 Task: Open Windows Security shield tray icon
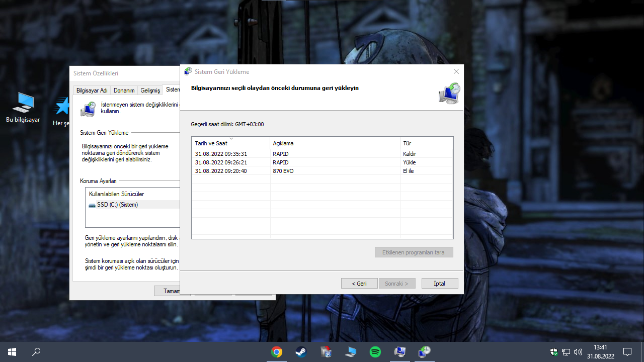(554, 352)
